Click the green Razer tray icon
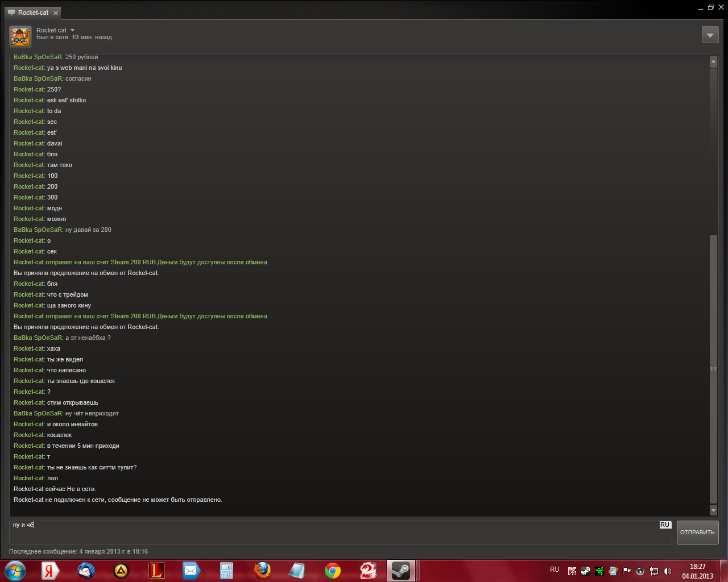Viewport: 728px width, 582px height. click(599, 571)
